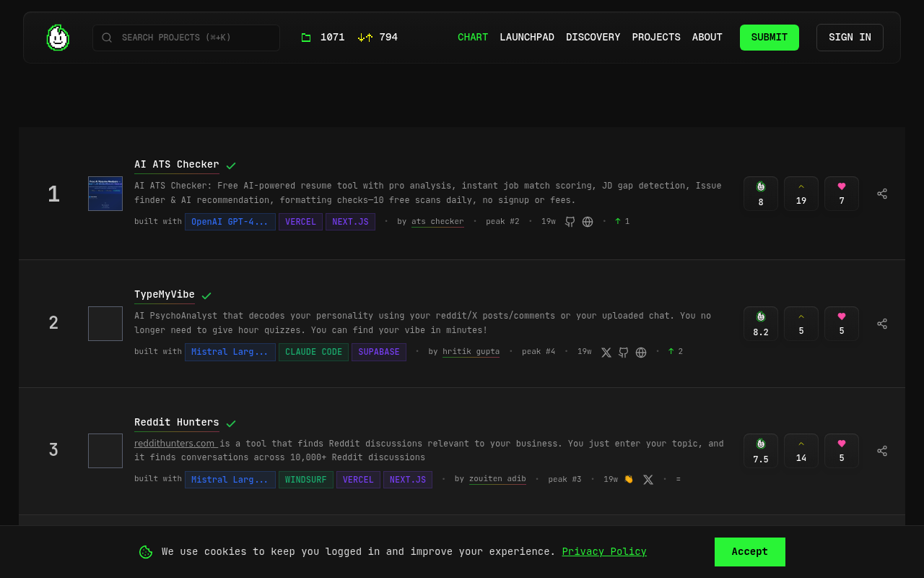Visit the reddithunters.com link
This screenshot has height=578, width=924.
coord(175,444)
